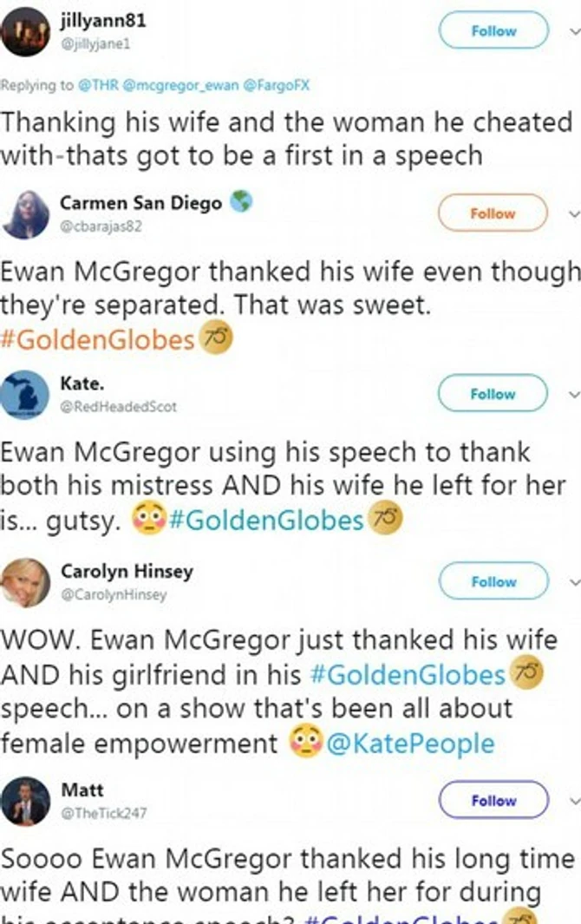581x924 pixels.
Task: Follow Carolyn Hinsey
Action: pyautogui.click(x=493, y=581)
